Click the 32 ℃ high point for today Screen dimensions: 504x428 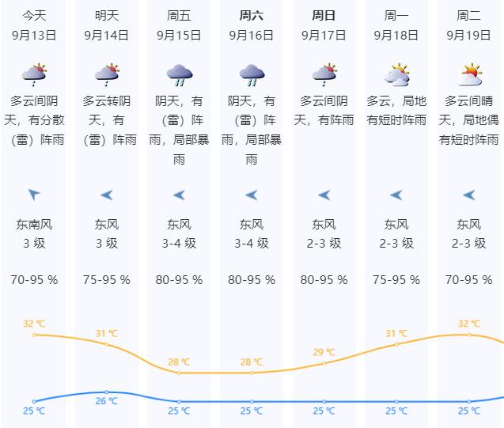pyautogui.click(x=34, y=335)
